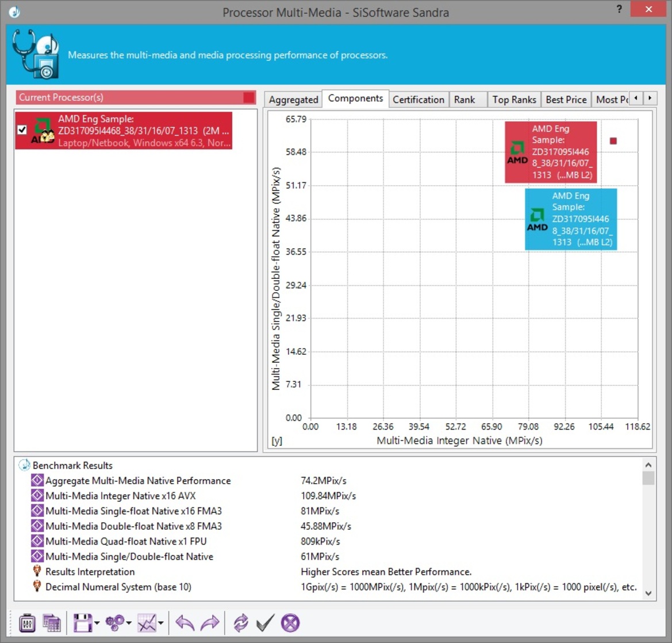The image size is (672, 643).
Task: Click the help question mark in title bar
Action: [x=619, y=9]
